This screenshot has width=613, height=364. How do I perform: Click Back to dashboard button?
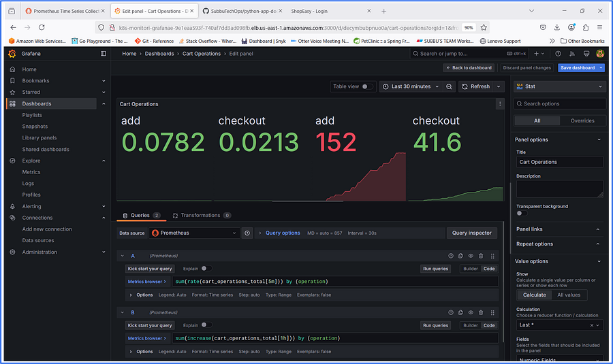click(x=469, y=68)
